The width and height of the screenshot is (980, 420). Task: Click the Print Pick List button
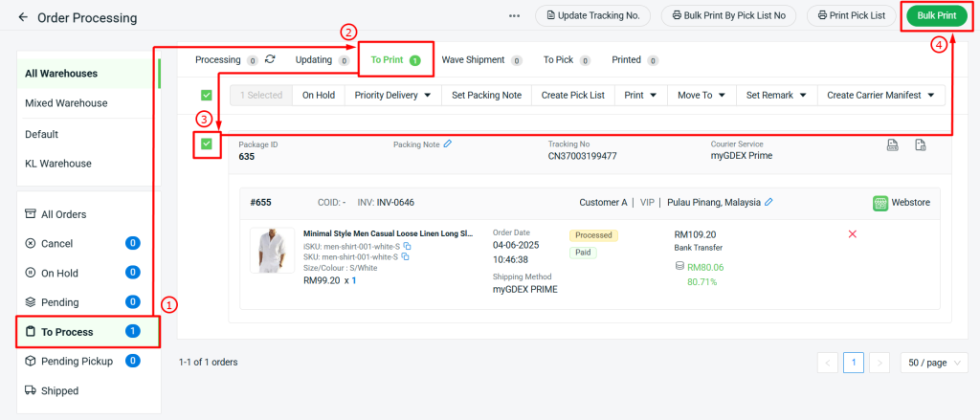[851, 15]
